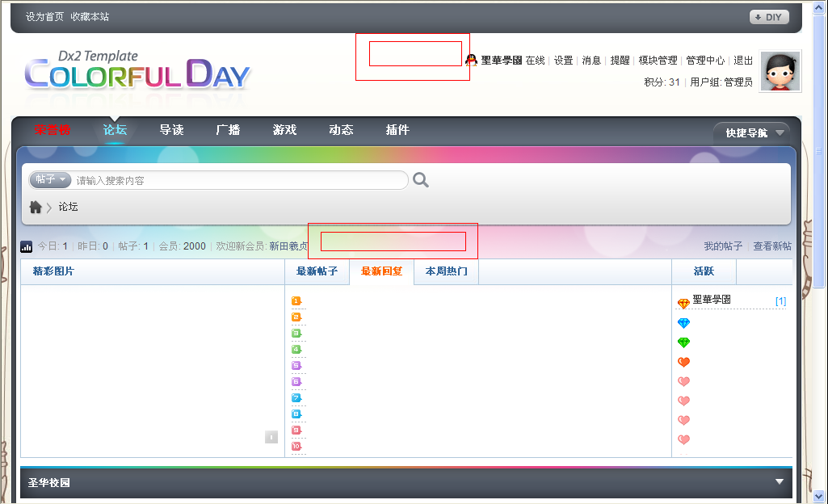Screen dimensions: 828x504
Task: Click the red heart icon in 活跃 ranking
Action: 683,362
